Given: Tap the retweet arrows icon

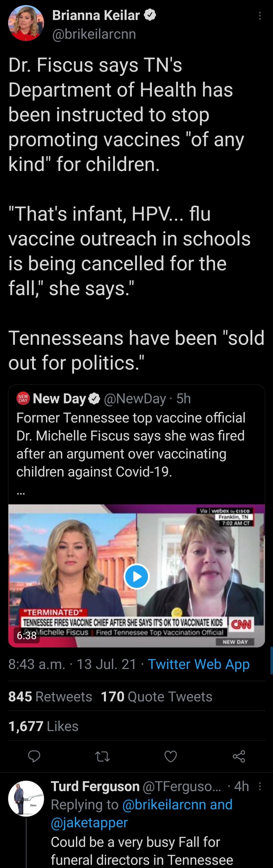Looking at the screenshot, I should [102, 757].
